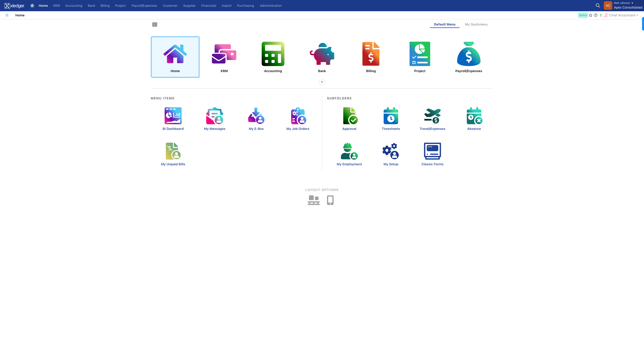Switch to My Quickmenu tab
This screenshot has width=644, height=362.
tap(476, 24)
